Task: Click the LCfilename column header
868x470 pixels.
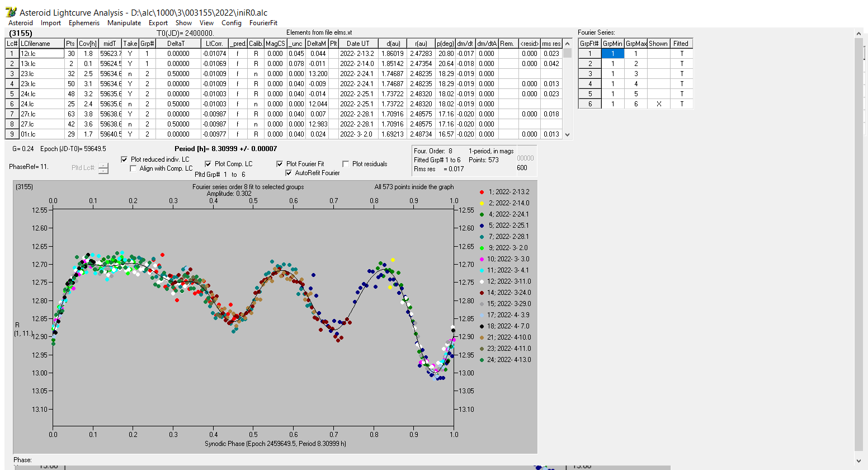Action: [41, 44]
